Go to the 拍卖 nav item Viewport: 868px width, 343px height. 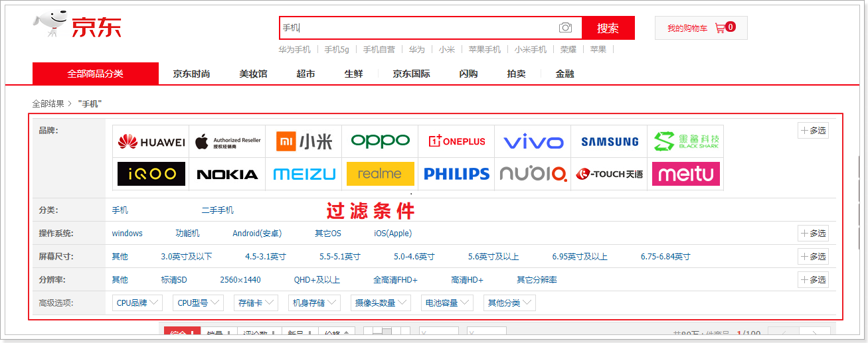(516, 74)
